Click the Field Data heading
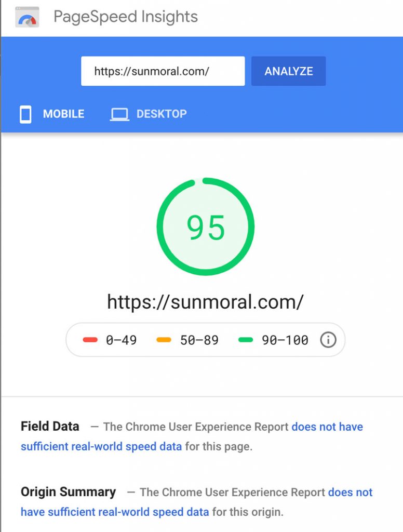The width and height of the screenshot is (403, 532). pyautogui.click(x=49, y=427)
